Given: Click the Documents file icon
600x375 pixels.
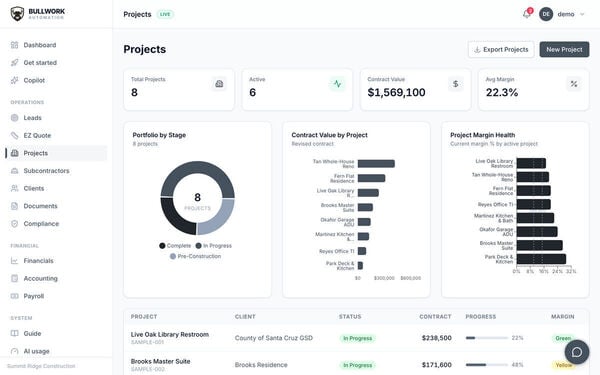Looking at the screenshot, I should (15, 206).
